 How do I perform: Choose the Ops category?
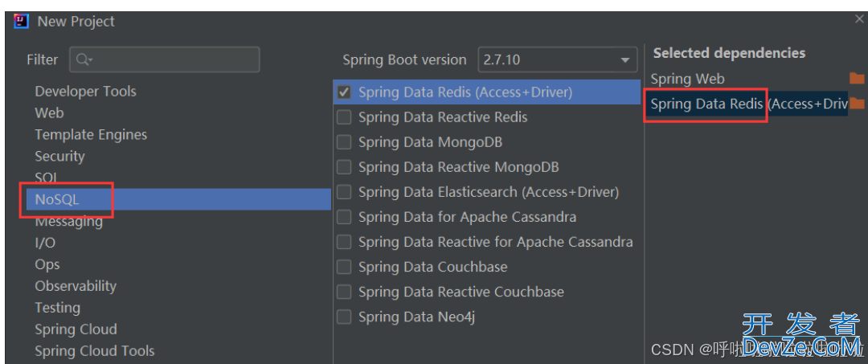pos(47,264)
